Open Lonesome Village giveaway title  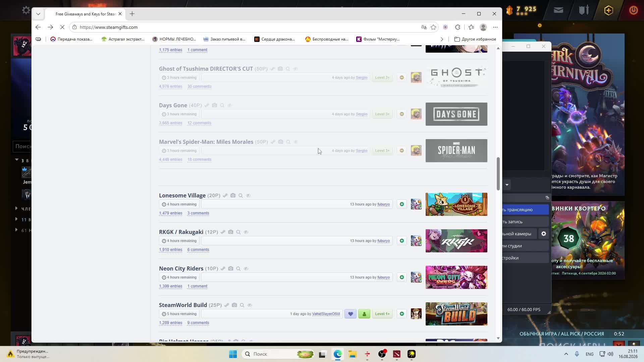tap(182, 195)
